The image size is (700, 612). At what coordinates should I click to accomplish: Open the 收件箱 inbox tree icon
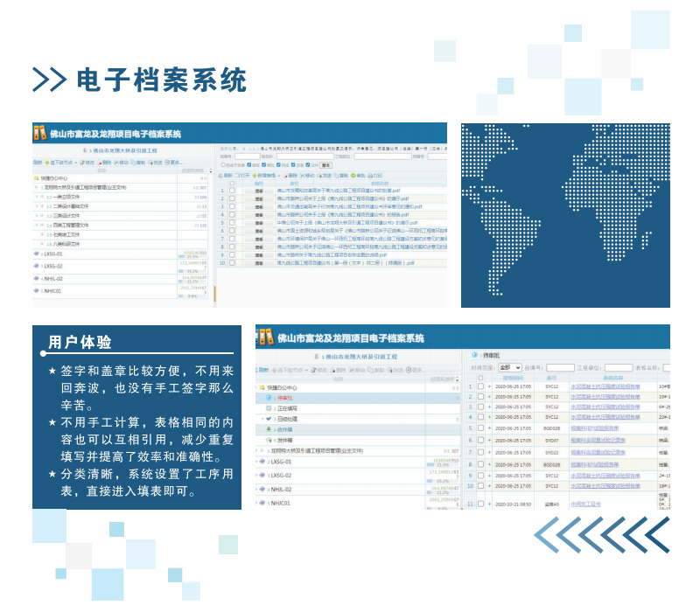pos(270,429)
